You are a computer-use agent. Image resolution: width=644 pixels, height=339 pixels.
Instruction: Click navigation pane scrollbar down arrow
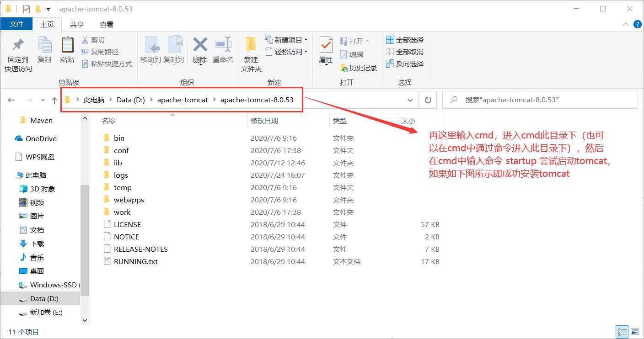coord(85,321)
